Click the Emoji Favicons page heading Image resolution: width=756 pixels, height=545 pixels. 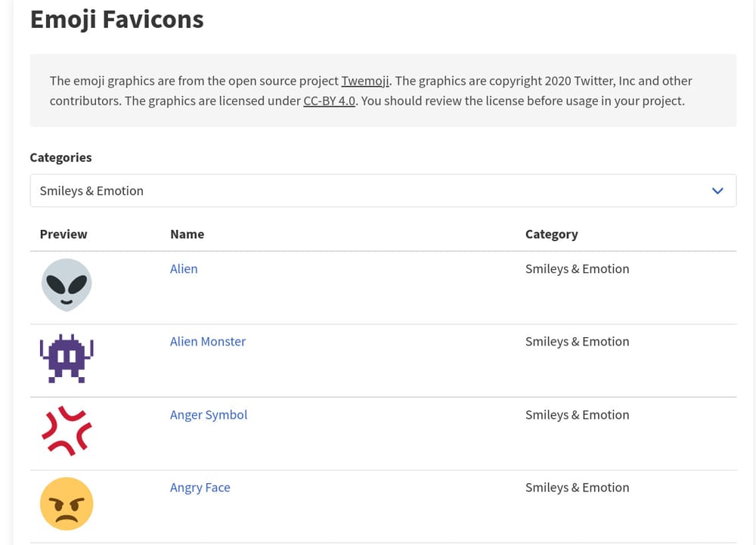pyautogui.click(x=116, y=19)
